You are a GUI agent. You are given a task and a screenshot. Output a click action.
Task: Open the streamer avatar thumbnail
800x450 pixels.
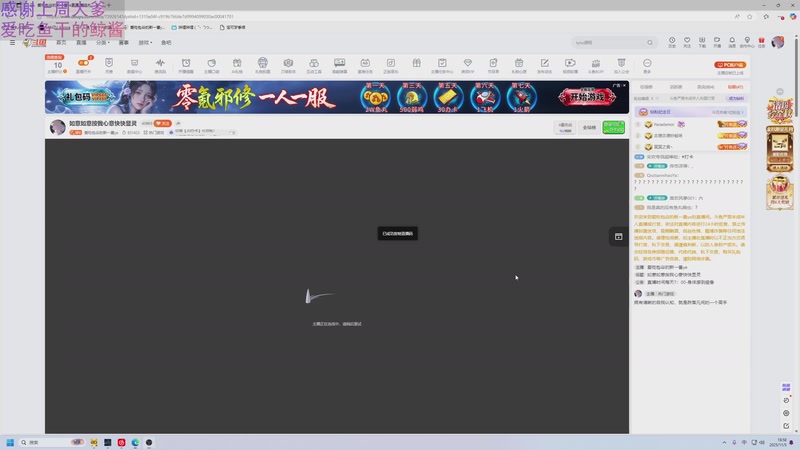point(58,127)
